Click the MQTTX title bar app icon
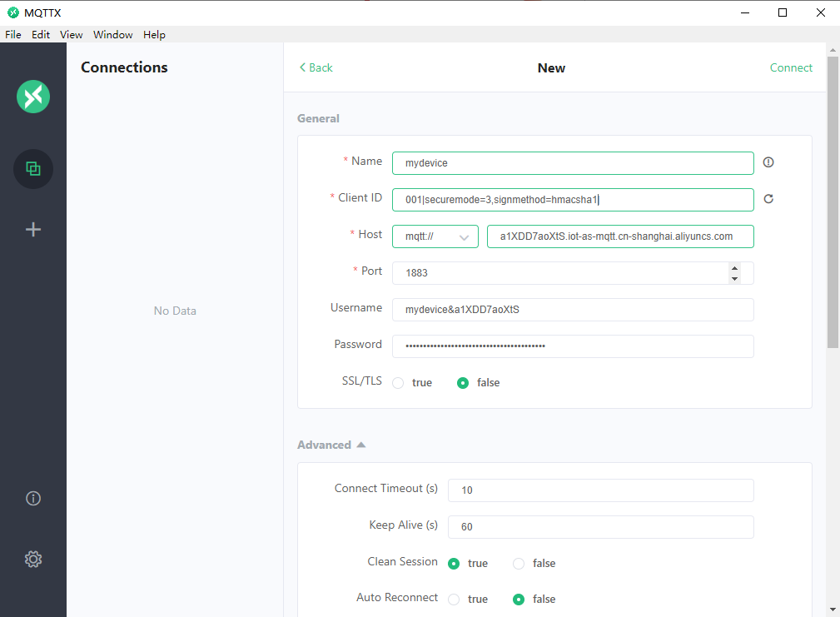840x617 pixels. tap(12, 12)
